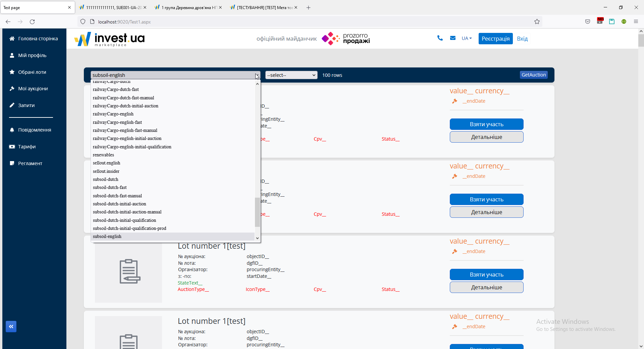644x349 pixels.
Task: Select railwayCargo-dutch-fast option
Action: 173,90
